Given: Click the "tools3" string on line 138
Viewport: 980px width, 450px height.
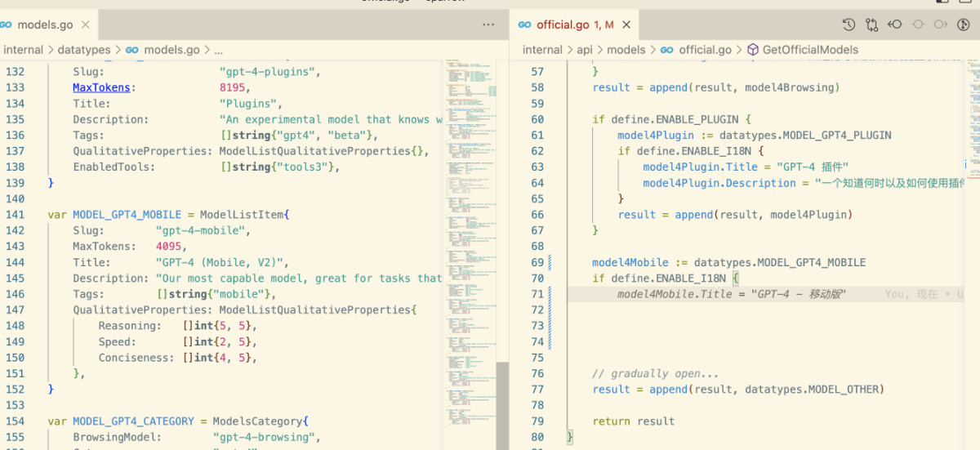Looking at the screenshot, I should point(305,167).
